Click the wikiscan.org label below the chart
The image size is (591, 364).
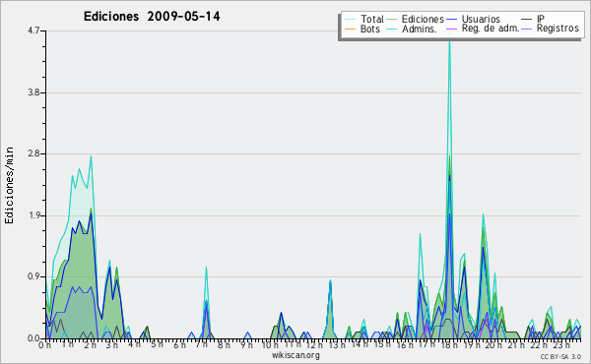coord(295,355)
